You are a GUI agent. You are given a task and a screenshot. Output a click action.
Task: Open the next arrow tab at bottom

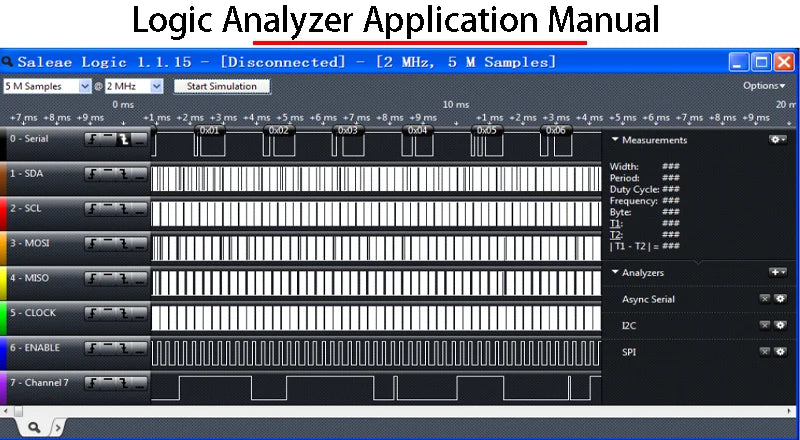pyautogui.click(x=57, y=427)
